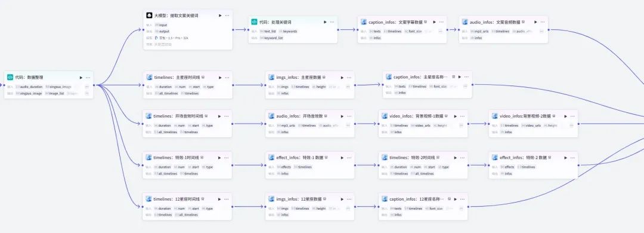Click the mp3_urls tag in audio_infos：文案音频数据
Screen dimensions: 644x233
[479, 31]
